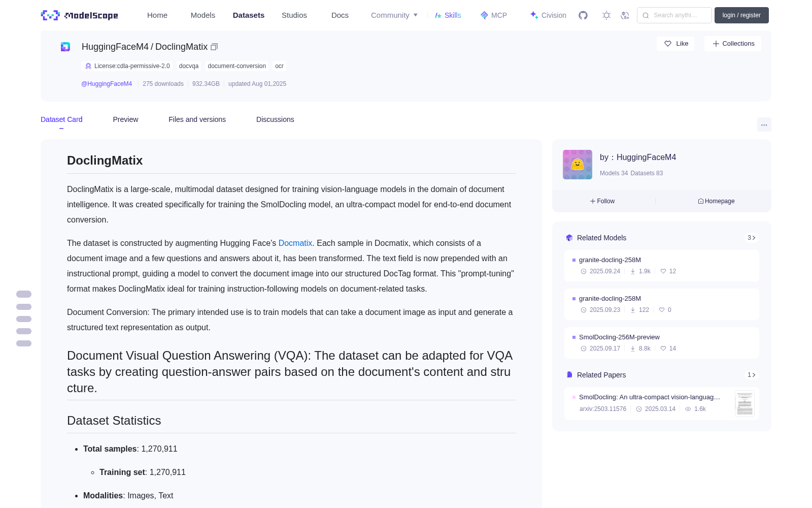The width and height of the screenshot is (812, 508).
Task: Click the HuggingFaceM4 / DoclingMatix title
Action: point(145,47)
